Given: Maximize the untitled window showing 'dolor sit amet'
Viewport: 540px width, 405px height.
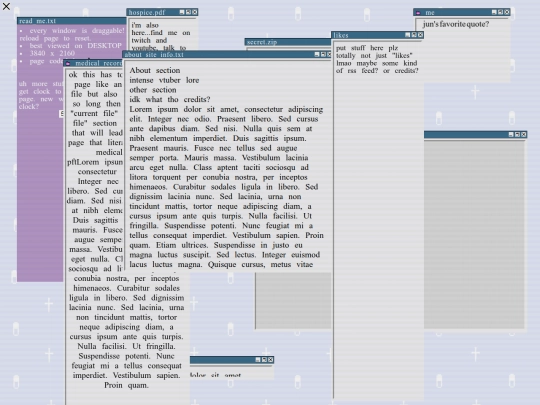Looking at the screenshot, I should [x=264, y=360].
